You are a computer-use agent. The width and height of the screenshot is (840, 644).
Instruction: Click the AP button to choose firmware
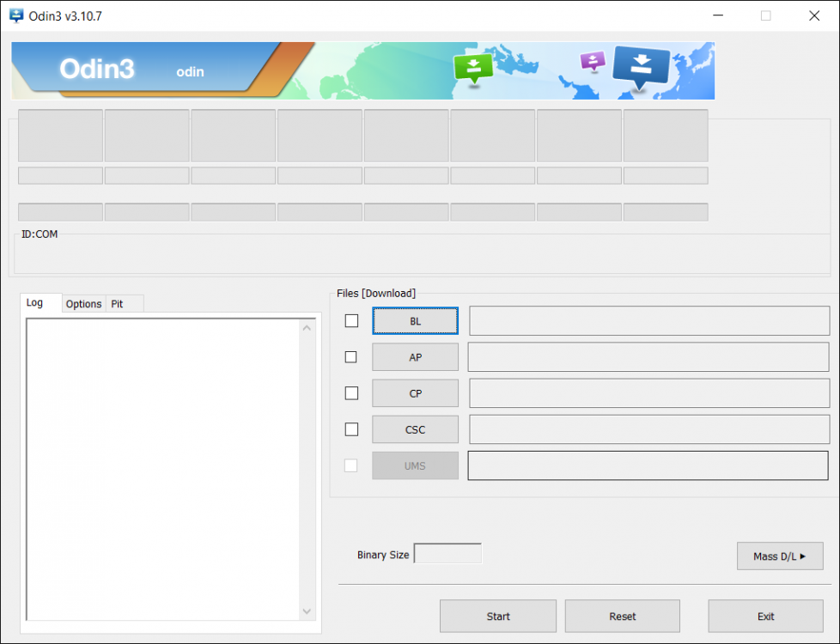[415, 356]
